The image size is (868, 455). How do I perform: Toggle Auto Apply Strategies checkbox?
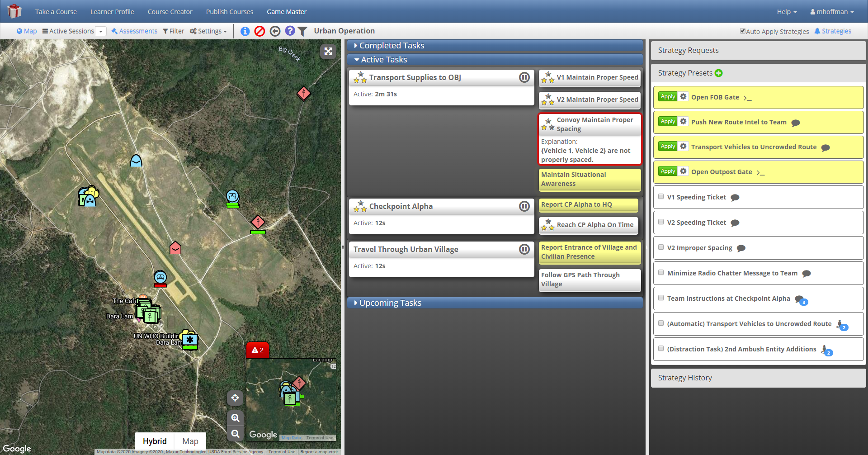point(742,31)
